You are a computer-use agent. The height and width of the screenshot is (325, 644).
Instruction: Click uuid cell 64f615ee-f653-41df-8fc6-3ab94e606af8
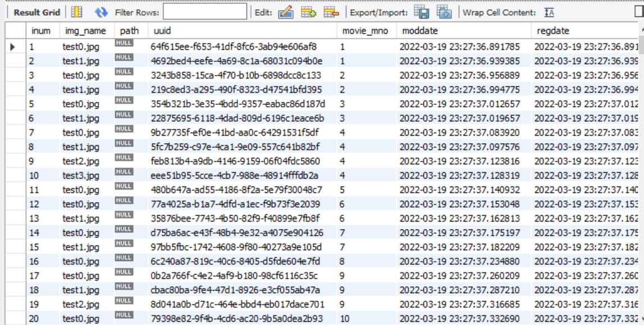point(243,47)
